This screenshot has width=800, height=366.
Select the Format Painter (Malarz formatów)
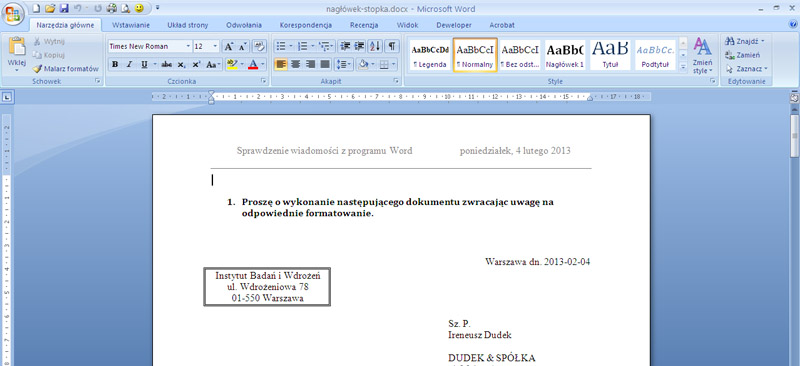tap(66, 68)
